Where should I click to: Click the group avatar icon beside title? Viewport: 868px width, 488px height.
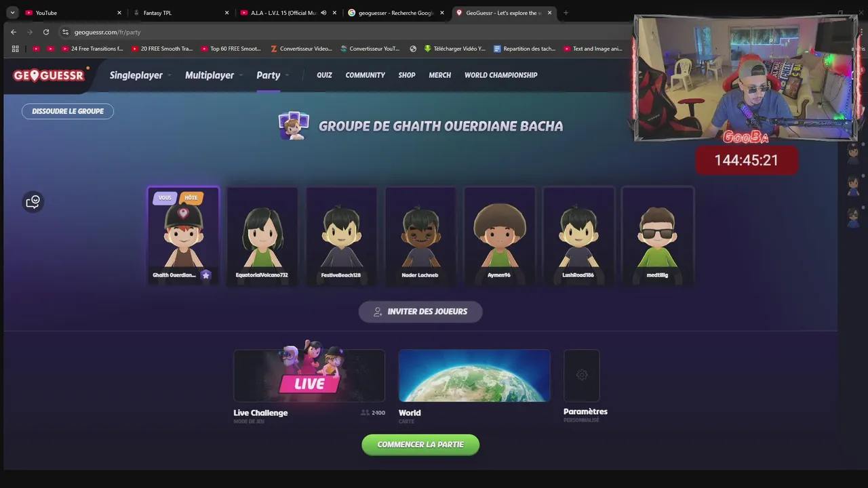(294, 126)
